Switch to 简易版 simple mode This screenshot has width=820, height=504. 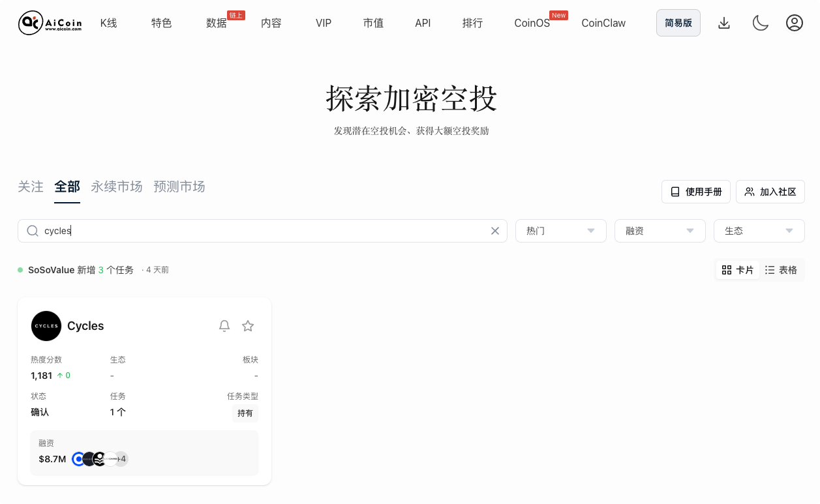678,23
